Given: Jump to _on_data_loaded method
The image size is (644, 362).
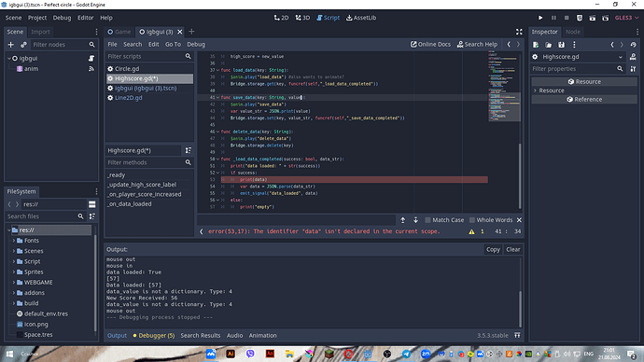Looking at the screenshot, I should [149, 204].
